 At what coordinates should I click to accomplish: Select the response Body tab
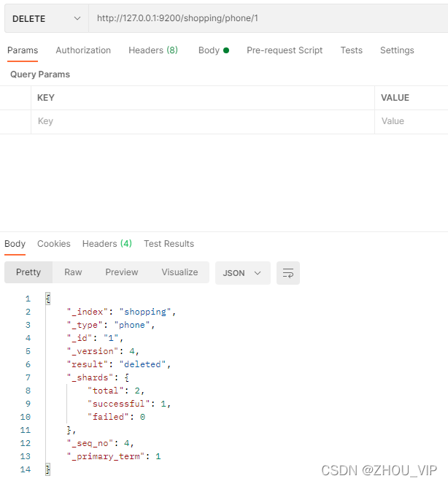tap(15, 244)
